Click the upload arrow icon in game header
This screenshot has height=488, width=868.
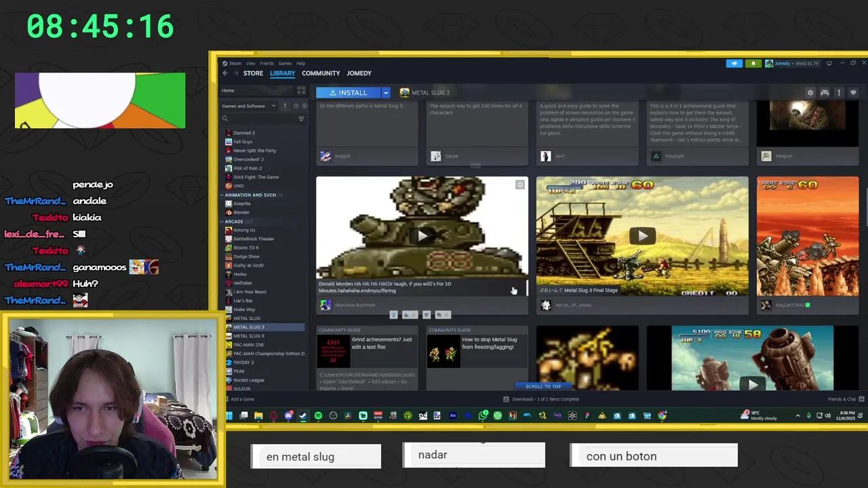pyautogui.click(x=839, y=93)
